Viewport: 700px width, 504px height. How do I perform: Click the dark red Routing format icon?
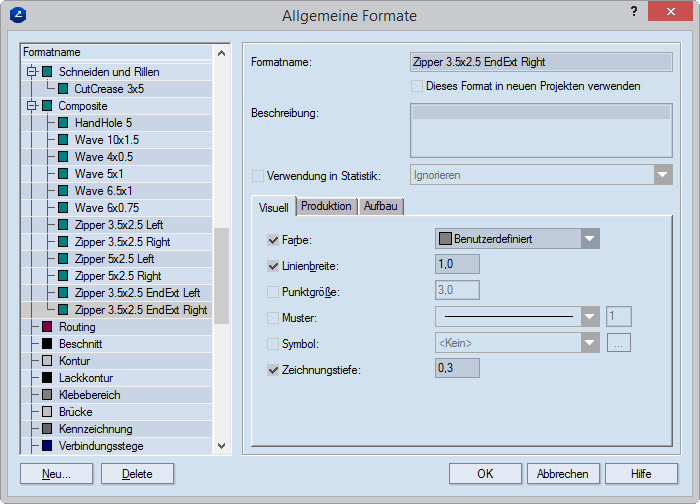[x=47, y=326]
